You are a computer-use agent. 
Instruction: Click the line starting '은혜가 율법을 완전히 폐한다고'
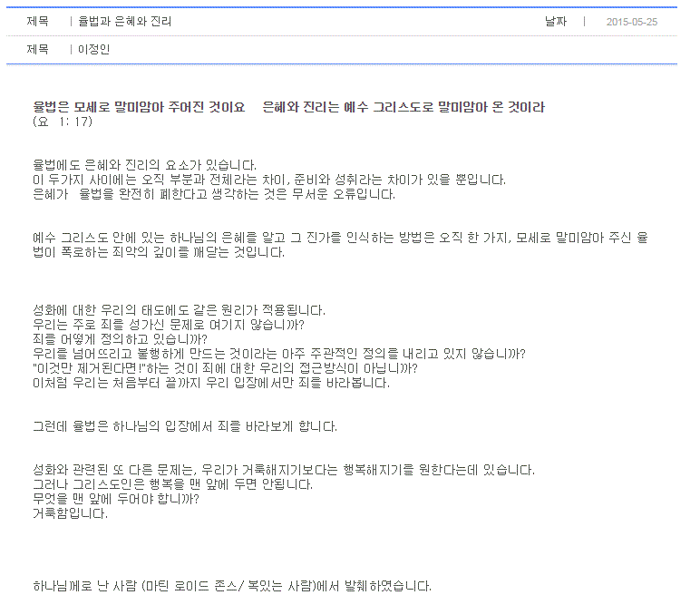coord(214,194)
